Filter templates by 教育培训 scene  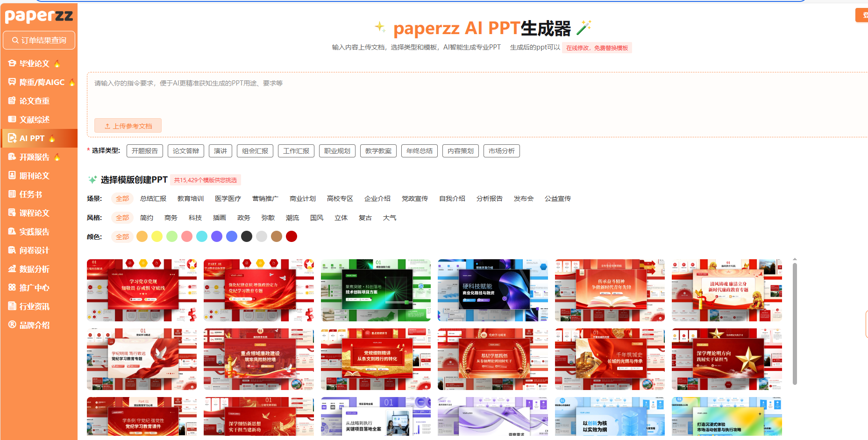tap(190, 199)
